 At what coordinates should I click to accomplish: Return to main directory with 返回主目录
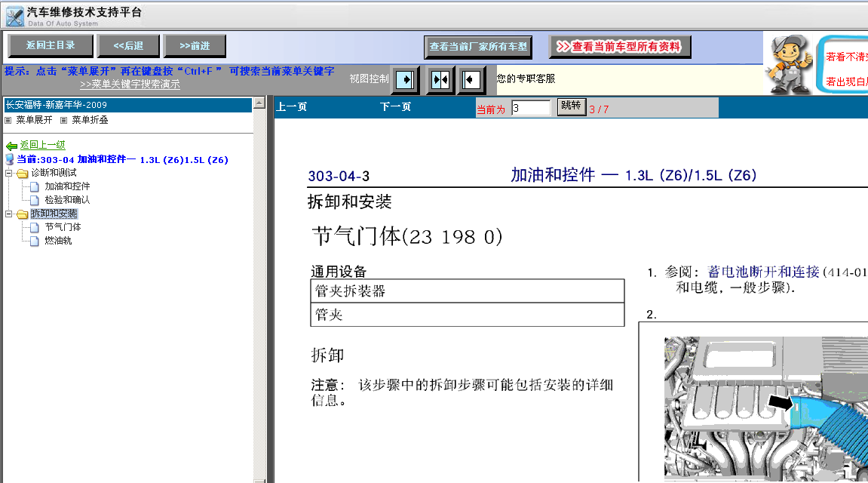pos(50,45)
